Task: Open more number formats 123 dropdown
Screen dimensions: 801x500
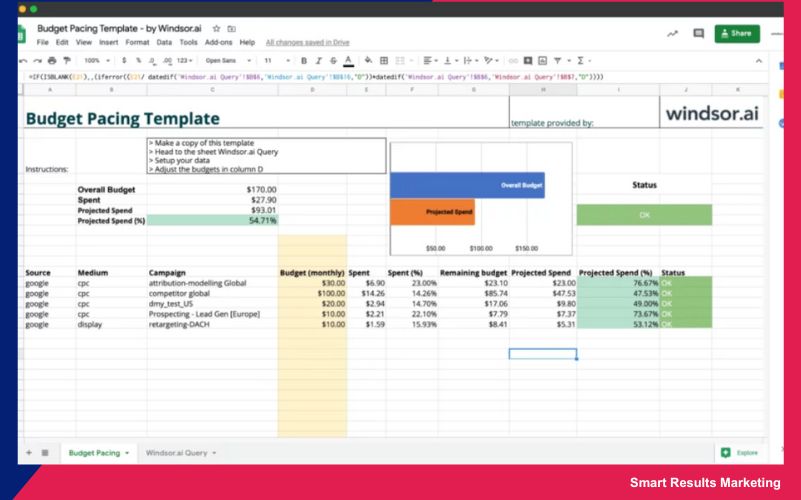Action: coord(184,61)
